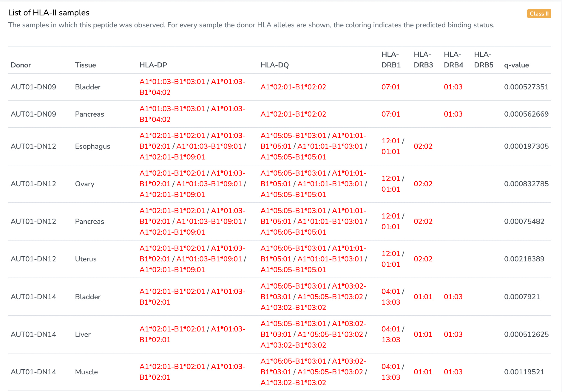Viewport: 562px width, 392px height.
Task: Click the Class II badge
Action: 539,13
